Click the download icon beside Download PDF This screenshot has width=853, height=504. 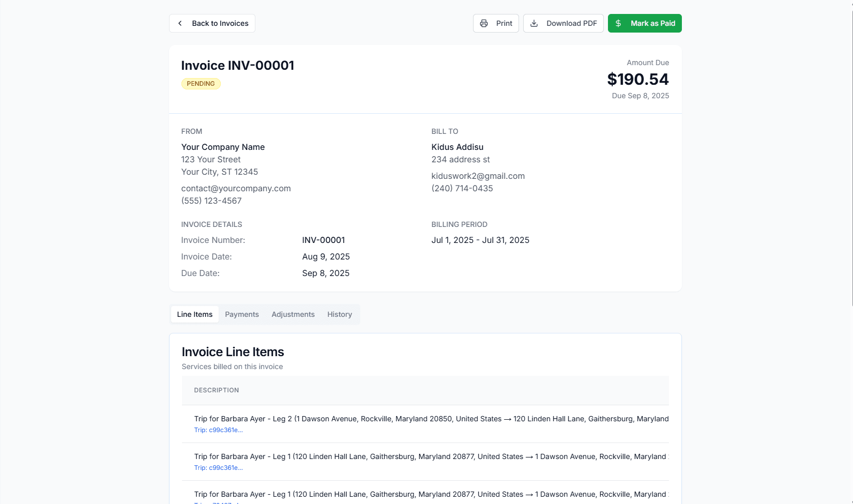click(x=534, y=23)
